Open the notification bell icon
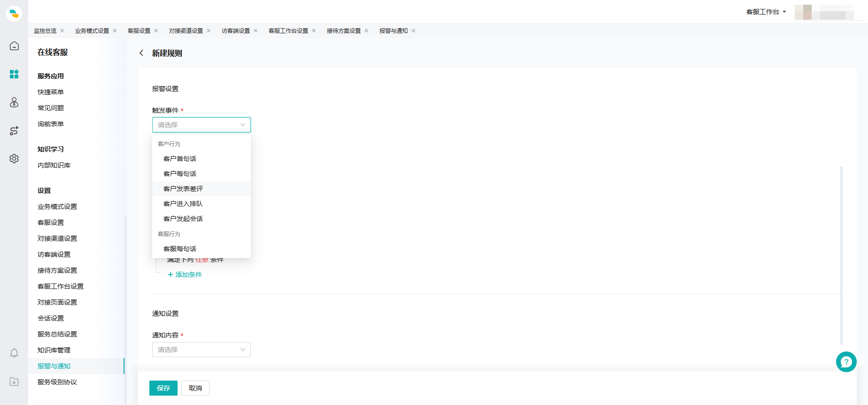 14,353
